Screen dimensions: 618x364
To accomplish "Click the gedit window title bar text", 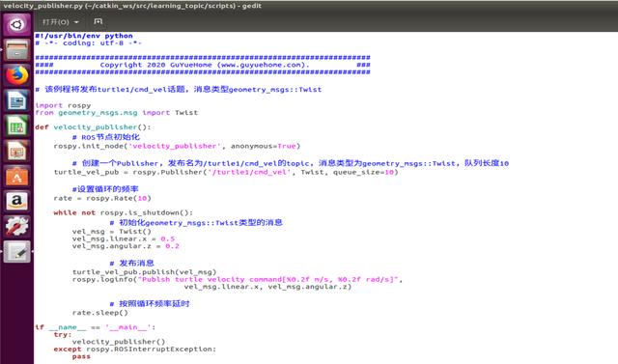I will (x=132, y=6).
